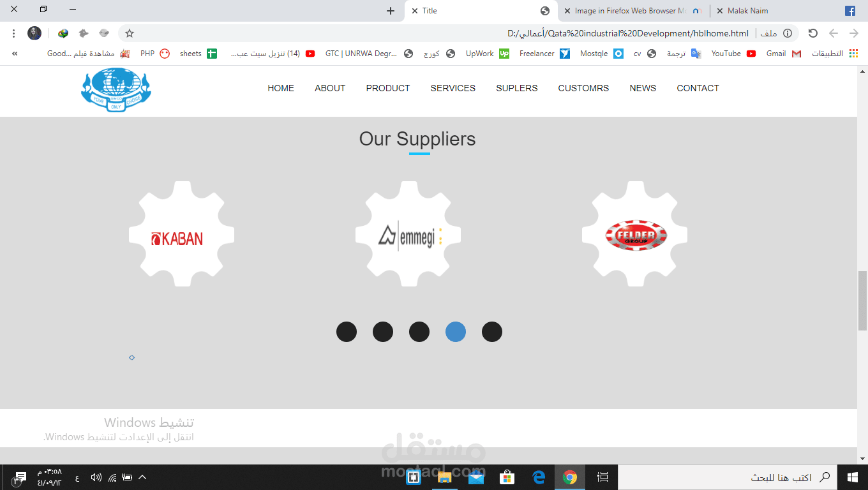View the site information icon in the address bar
The width and height of the screenshot is (868, 490).
pos(788,33)
